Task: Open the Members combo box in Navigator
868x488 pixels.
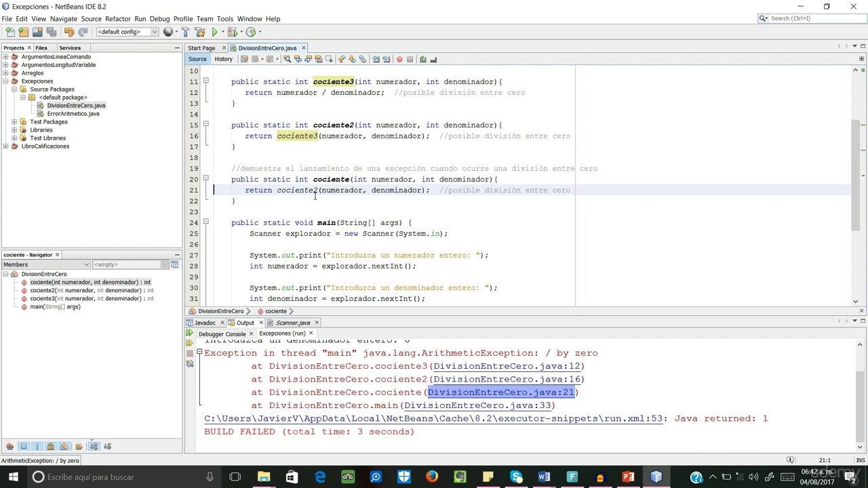Action: click(45, 264)
